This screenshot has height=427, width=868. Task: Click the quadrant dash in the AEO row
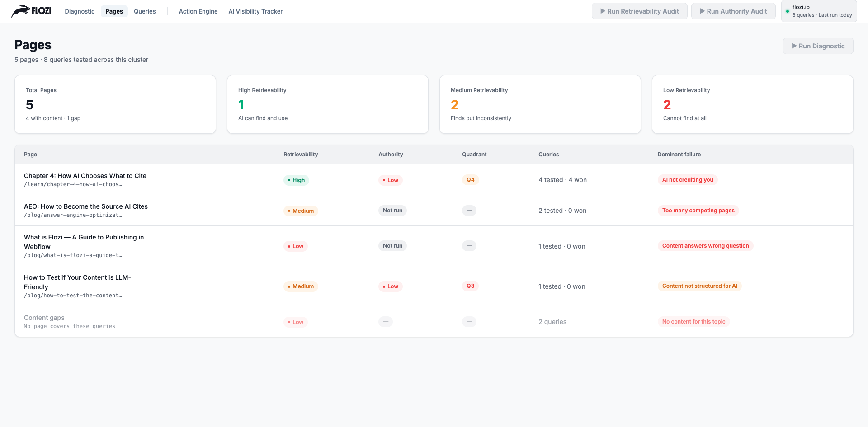tap(469, 211)
